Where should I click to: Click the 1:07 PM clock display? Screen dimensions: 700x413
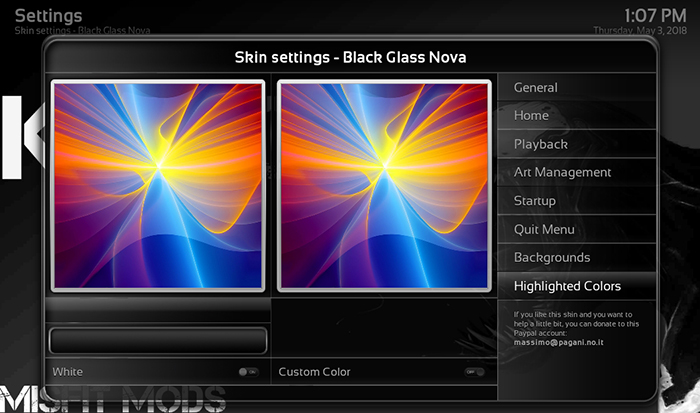(x=655, y=16)
